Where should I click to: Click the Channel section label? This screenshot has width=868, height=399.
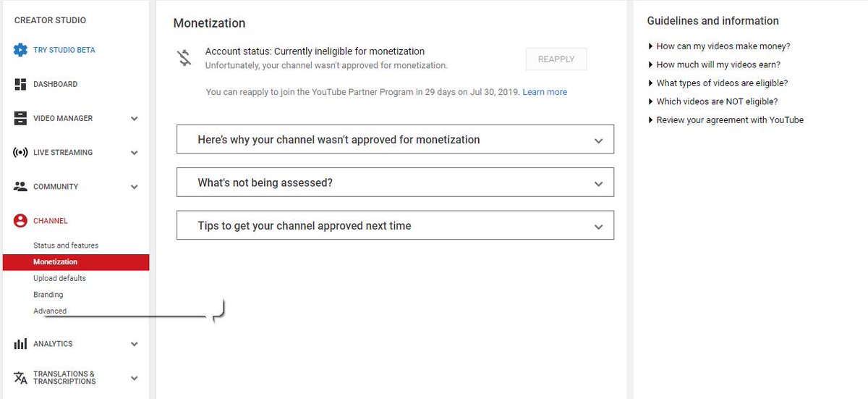pyautogui.click(x=50, y=221)
